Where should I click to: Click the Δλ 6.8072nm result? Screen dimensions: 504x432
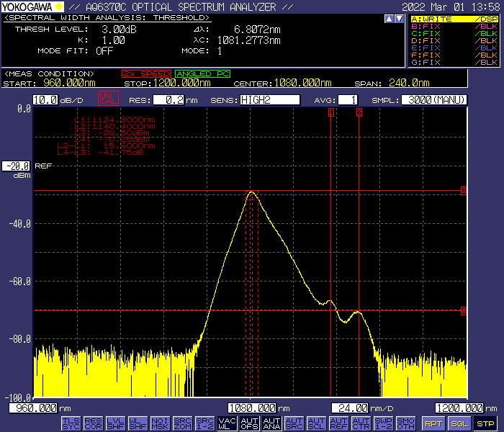click(257, 30)
